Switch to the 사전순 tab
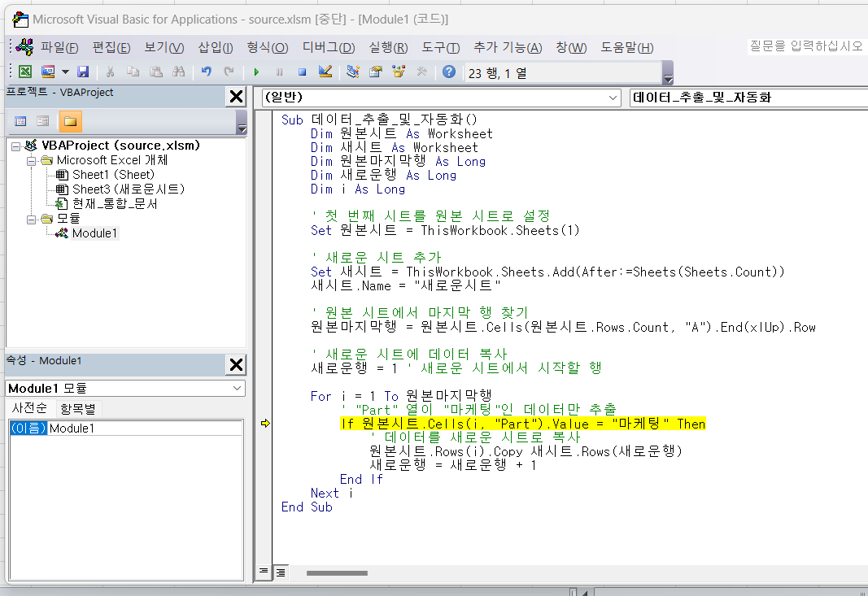 pos(30,408)
